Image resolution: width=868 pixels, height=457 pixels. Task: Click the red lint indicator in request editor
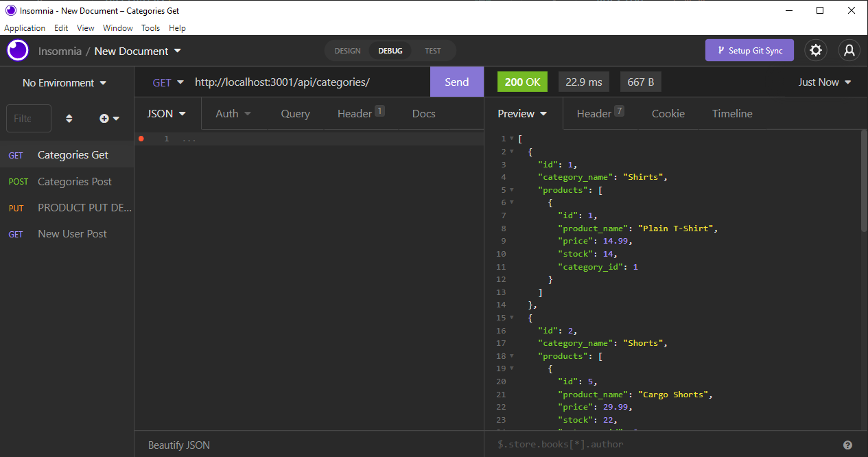pos(141,138)
